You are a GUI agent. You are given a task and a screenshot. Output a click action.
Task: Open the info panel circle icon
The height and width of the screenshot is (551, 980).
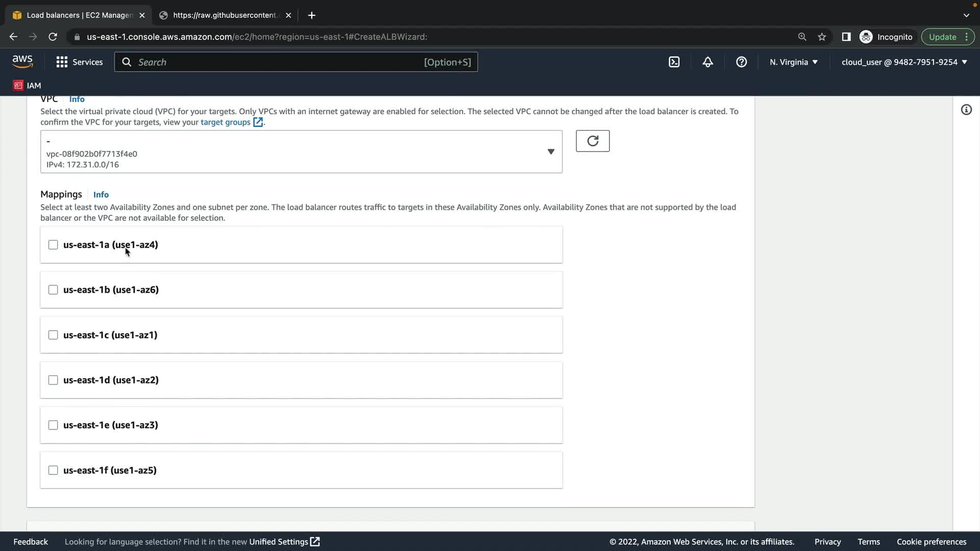coord(966,110)
